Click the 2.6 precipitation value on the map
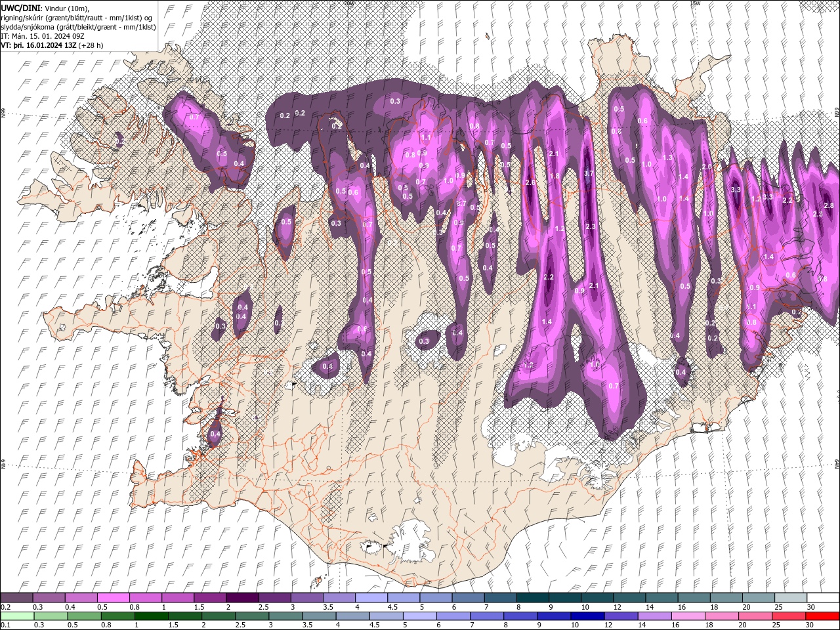This screenshot has width=840, height=630. click(530, 182)
